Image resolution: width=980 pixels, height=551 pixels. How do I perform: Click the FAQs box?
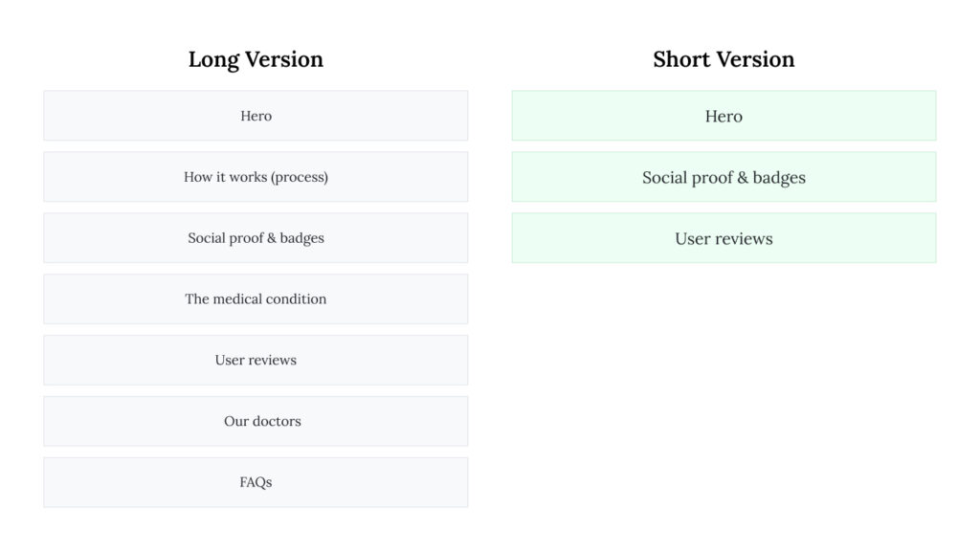pyautogui.click(x=256, y=482)
